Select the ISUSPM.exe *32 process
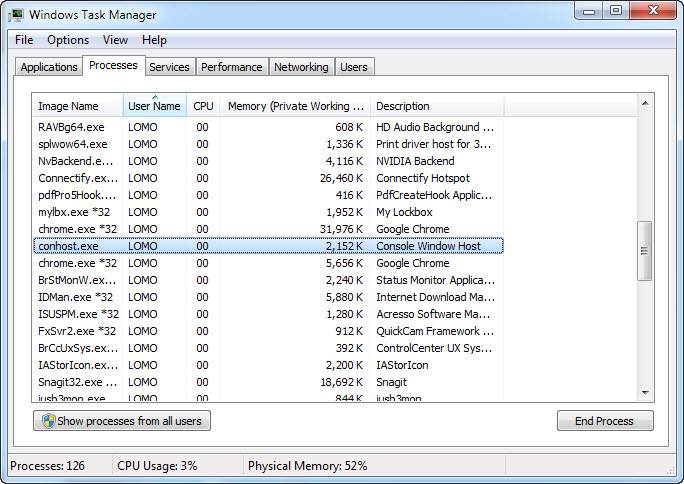This screenshot has height=484, width=684. point(268,314)
